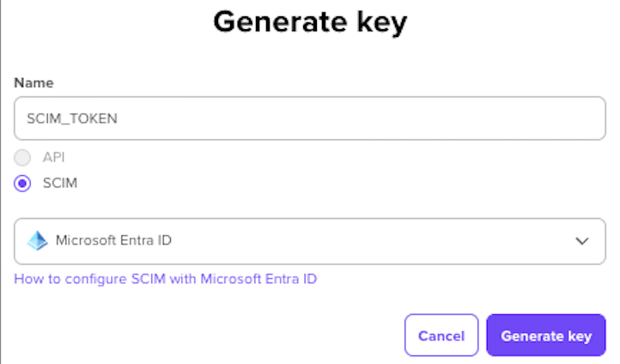The width and height of the screenshot is (620, 364).
Task: Click the Generate key dialog heading
Action: (x=310, y=22)
